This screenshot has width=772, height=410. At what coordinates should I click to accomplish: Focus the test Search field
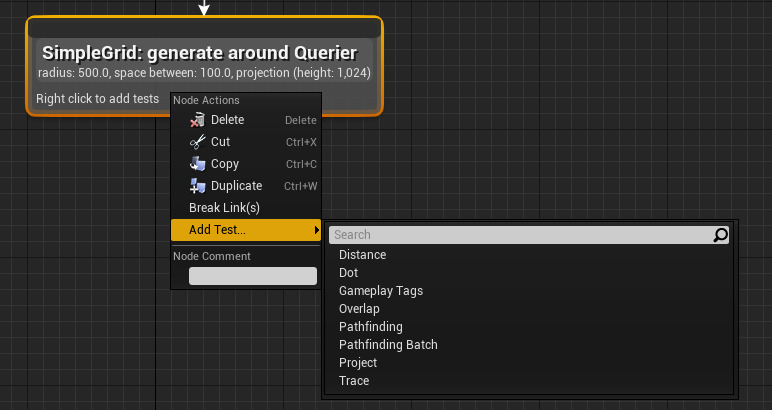click(x=529, y=235)
